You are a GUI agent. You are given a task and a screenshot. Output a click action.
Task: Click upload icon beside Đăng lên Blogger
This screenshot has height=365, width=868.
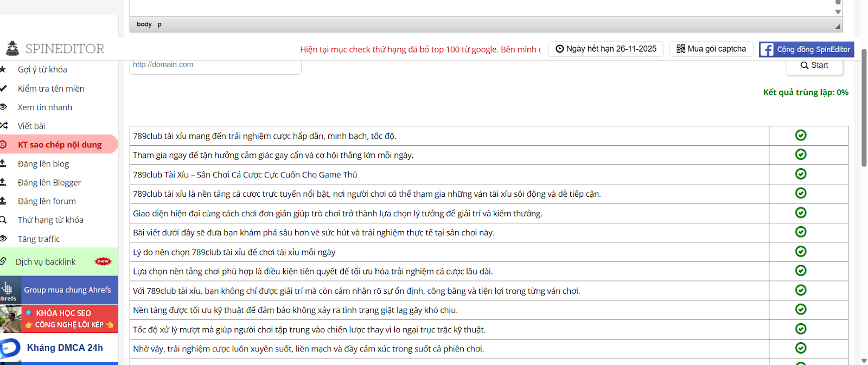click(3, 182)
